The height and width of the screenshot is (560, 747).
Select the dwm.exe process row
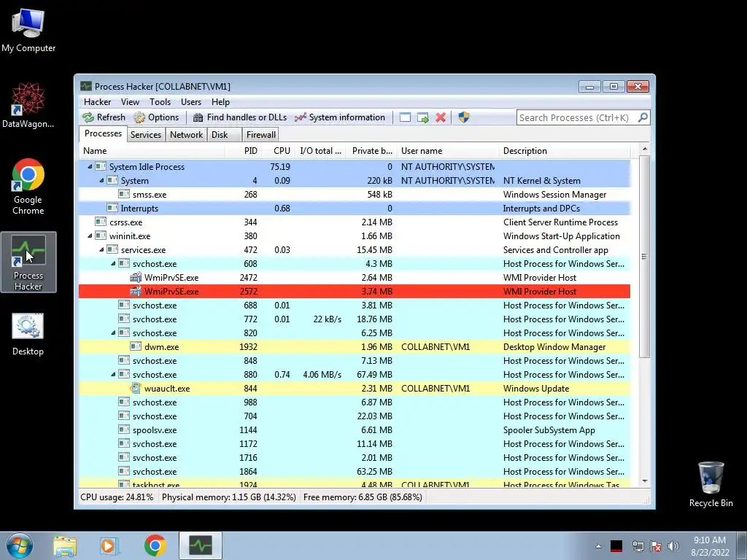click(x=355, y=346)
